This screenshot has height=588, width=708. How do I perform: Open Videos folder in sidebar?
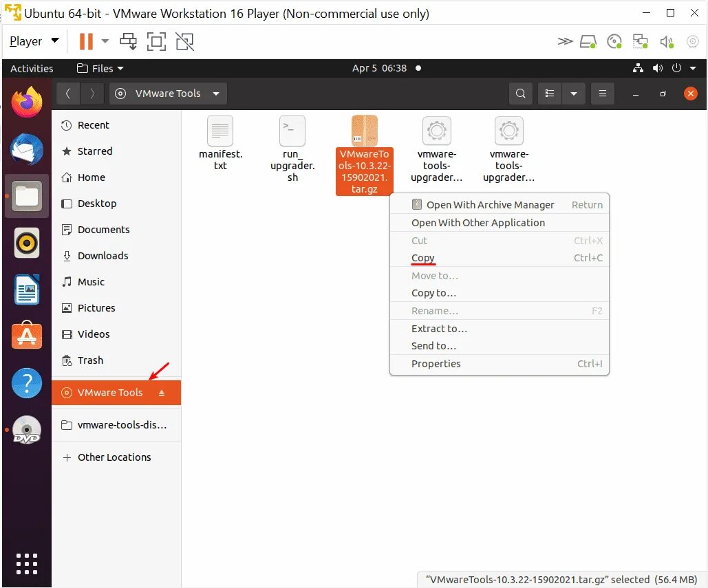coord(116,334)
